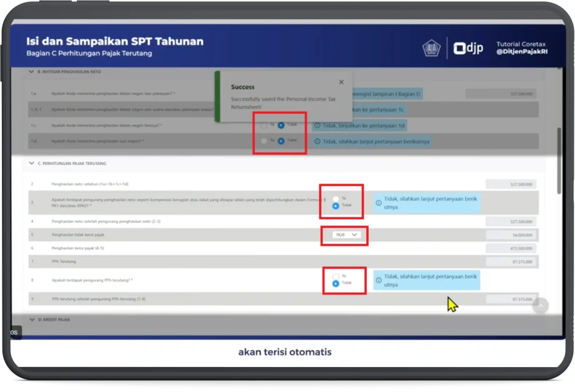Select 'Ya' for pengurang penghasilan neto question
Screen dimensions: 575x392
click(x=336, y=198)
